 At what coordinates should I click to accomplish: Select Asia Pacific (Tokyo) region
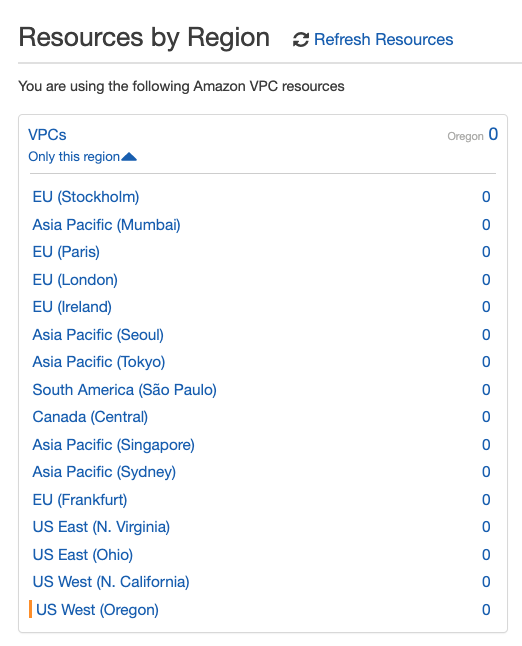(x=99, y=362)
